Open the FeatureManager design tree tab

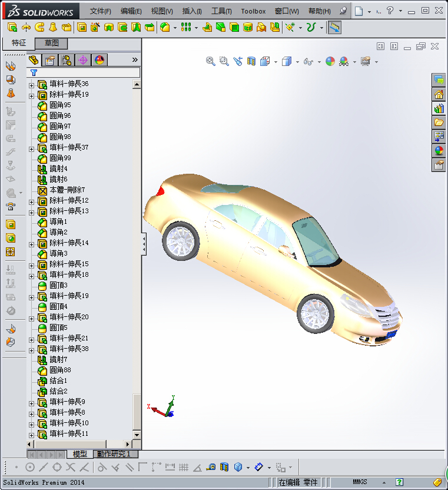(x=34, y=60)
